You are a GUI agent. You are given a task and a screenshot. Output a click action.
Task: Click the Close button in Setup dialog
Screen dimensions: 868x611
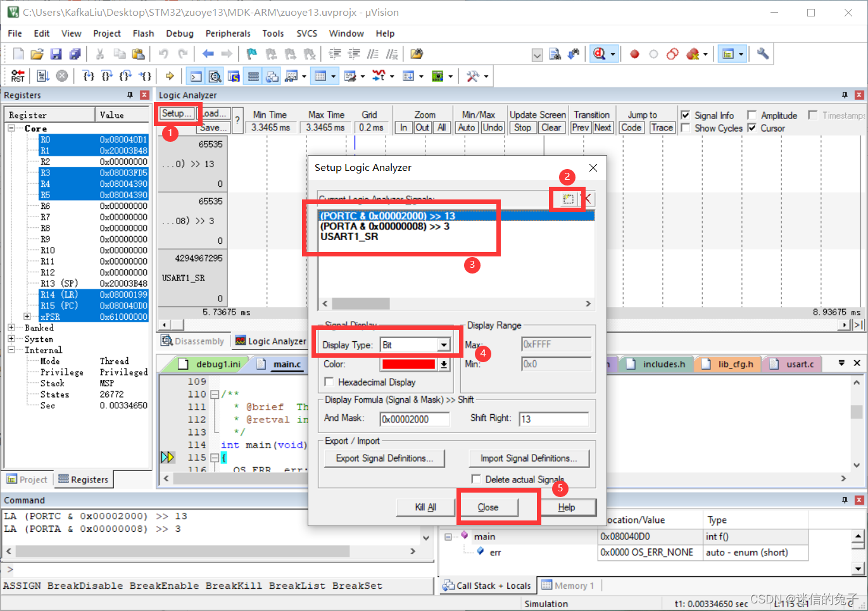488,507
